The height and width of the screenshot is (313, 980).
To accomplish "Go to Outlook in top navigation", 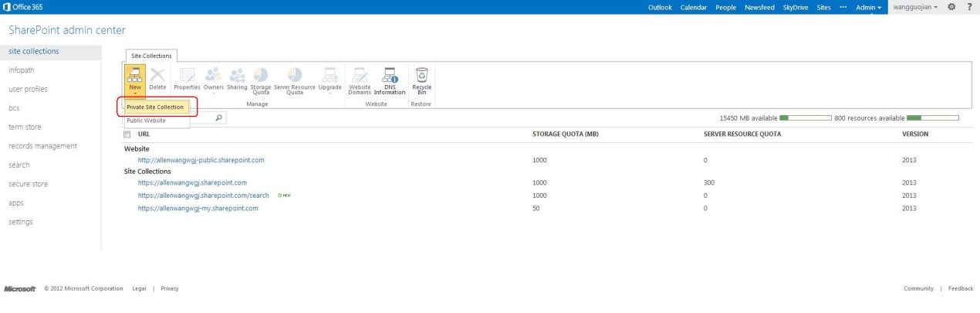I will click(x=661, y=8).
